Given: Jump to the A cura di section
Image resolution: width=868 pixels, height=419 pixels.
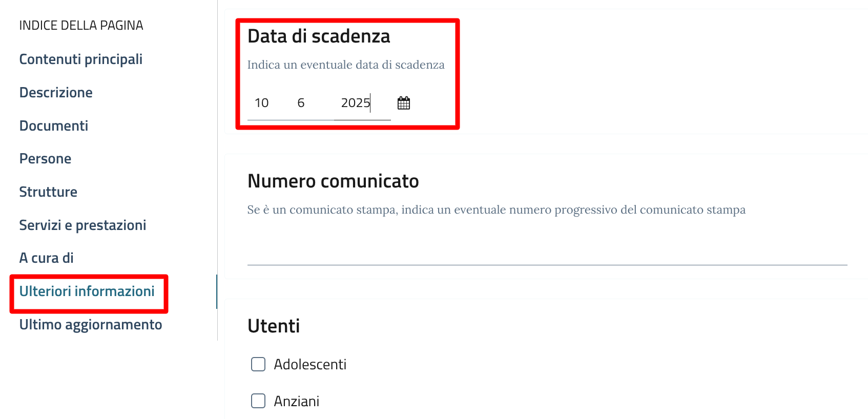Looking at the screenshot, I should pos(46,258).
